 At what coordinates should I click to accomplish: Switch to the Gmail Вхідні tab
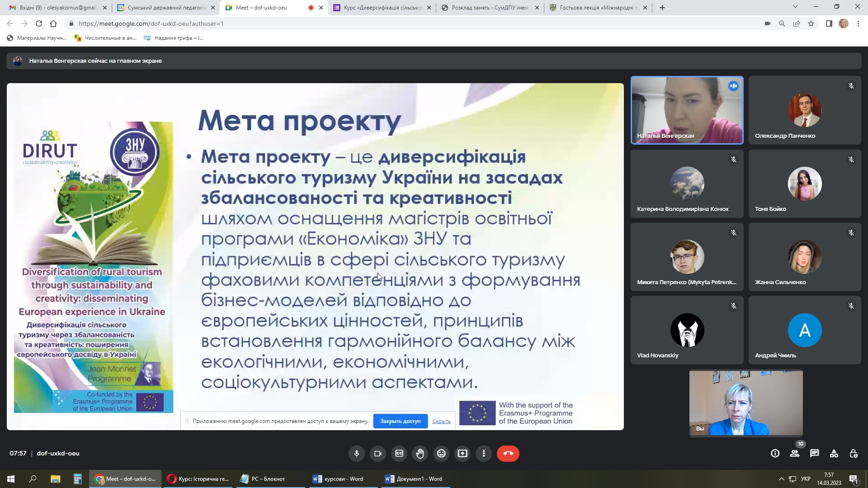tap(58, 8)
